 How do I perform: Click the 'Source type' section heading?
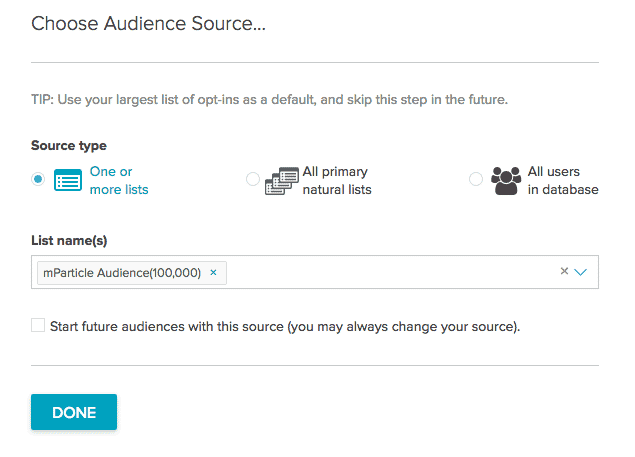69,146
